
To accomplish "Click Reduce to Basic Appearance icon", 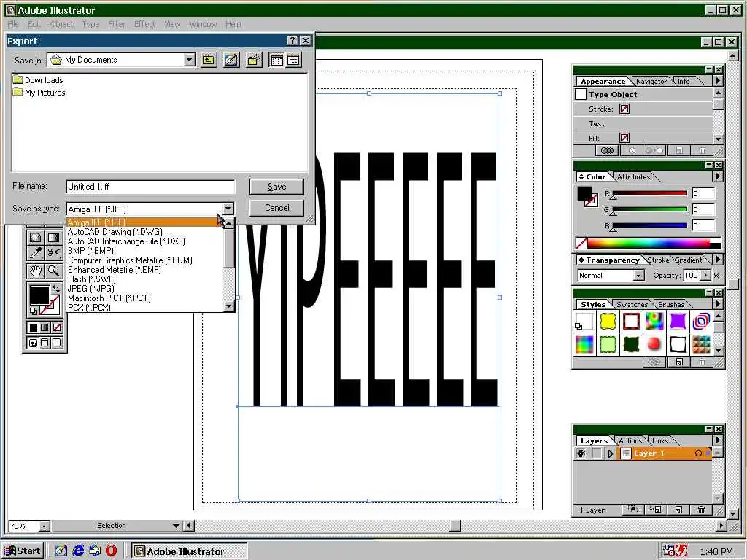I will (654, 151).
